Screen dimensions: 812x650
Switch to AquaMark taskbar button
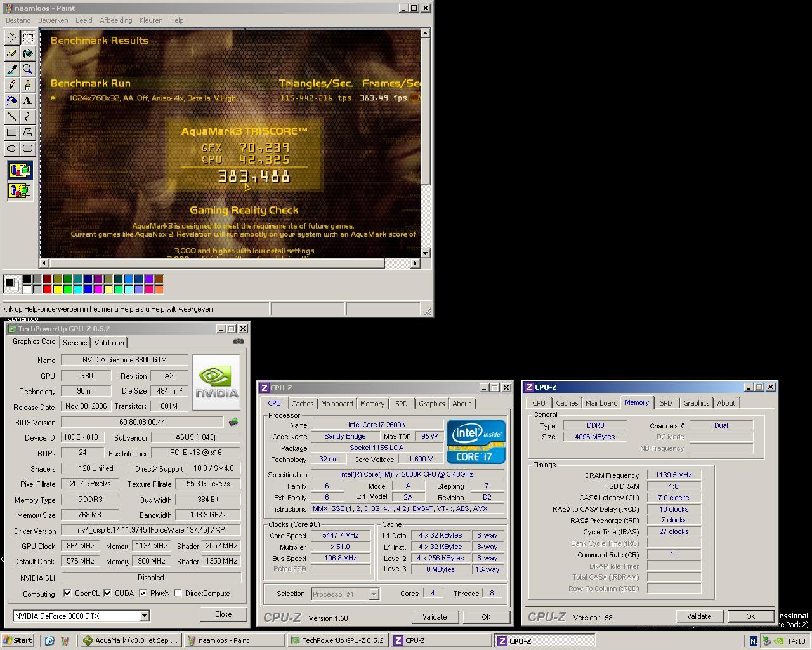click(x=131, y=640)
